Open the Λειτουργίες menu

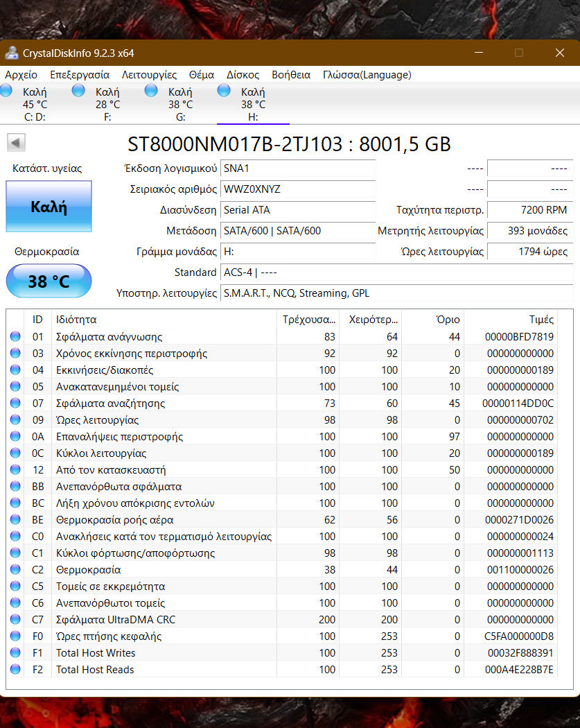pos(149,75)
